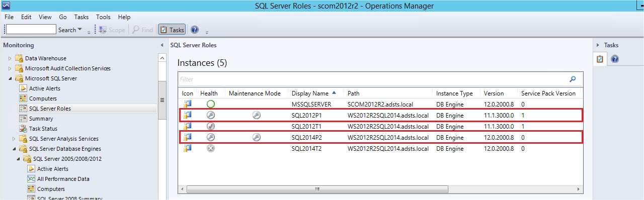The width and height of the screenshot is (644, 200).
Task: Collapse SQL Server Database Engines node
Action: (x=14, y=149)
